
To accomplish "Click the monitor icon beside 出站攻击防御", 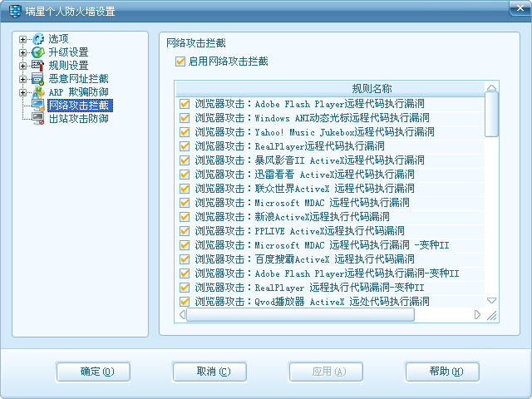I will tap(38, 118).
